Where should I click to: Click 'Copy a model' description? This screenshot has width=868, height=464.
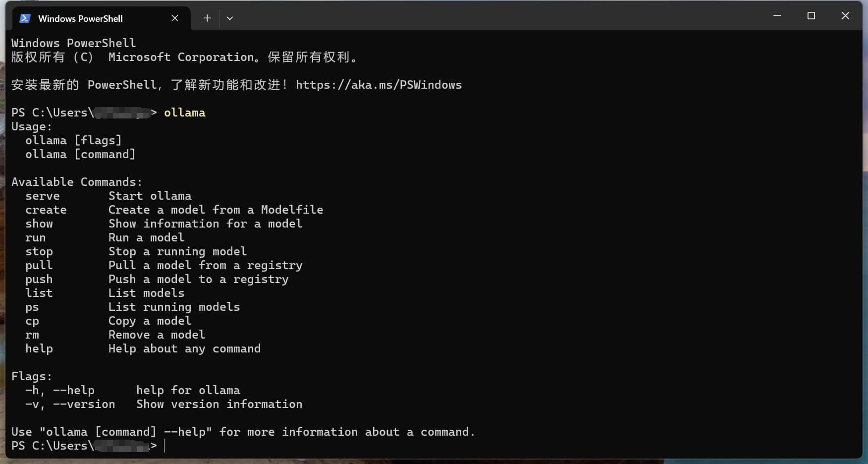[x=150, y=321]
